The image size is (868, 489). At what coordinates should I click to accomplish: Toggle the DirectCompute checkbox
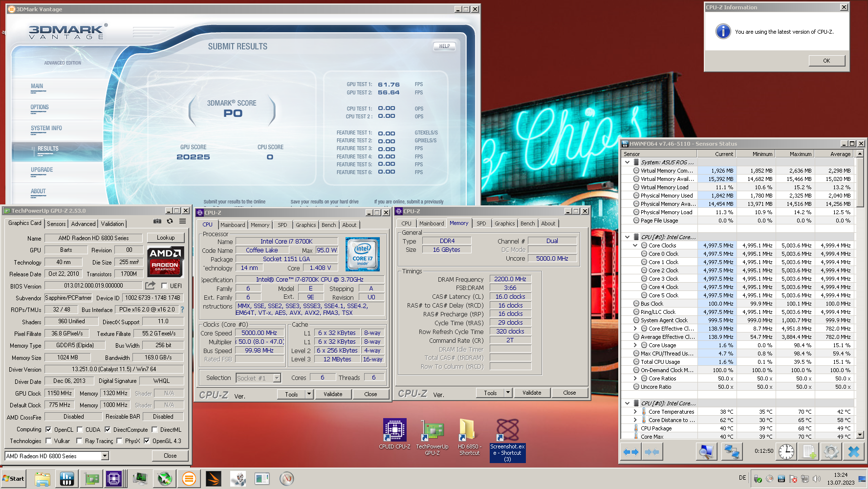[108, 430]
